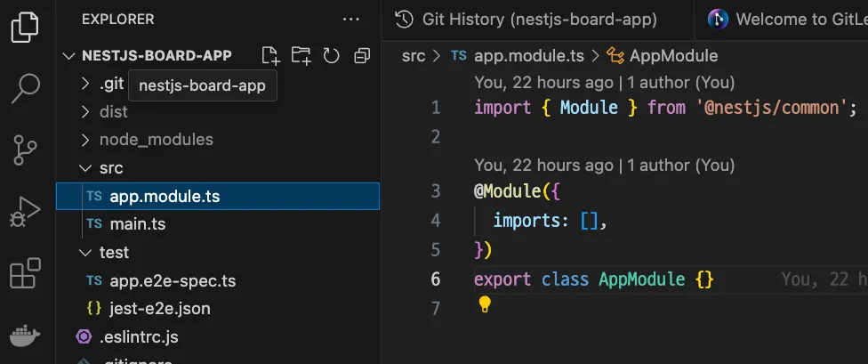Switch to Git History (nestjs-board-app) tab
The height and width of the screenshot is (364, 868).
tap(537, 20)
